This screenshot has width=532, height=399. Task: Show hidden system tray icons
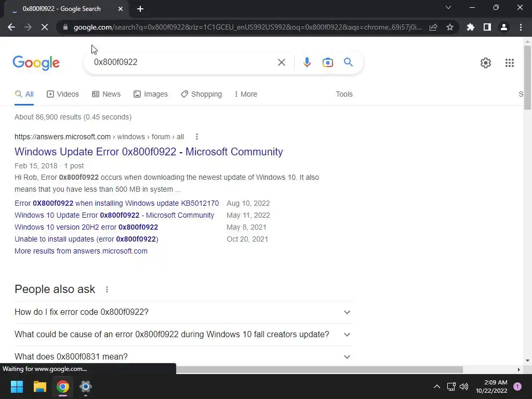pos(437,387)
